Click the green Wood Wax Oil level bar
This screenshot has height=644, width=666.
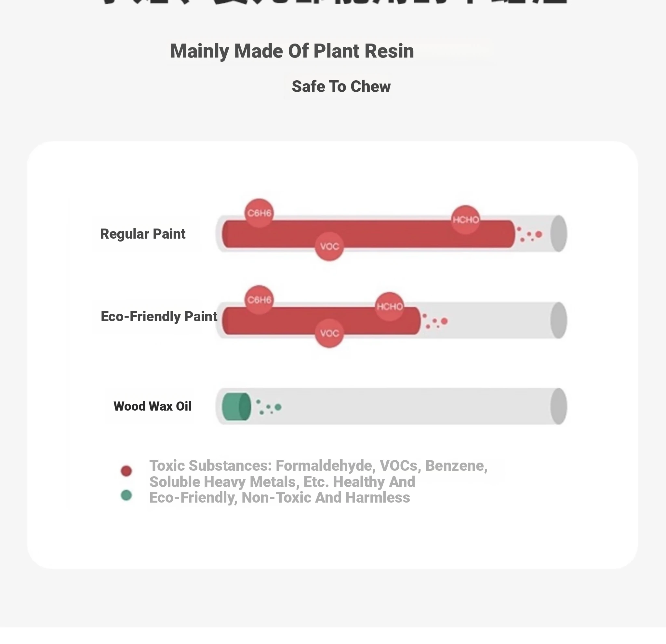tap(236, 407)
